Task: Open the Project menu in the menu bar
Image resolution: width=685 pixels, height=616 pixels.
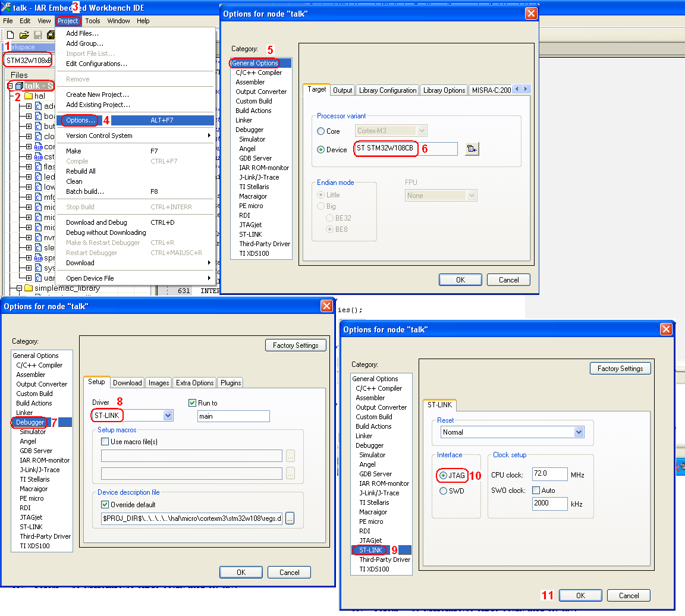Action: 68,21
